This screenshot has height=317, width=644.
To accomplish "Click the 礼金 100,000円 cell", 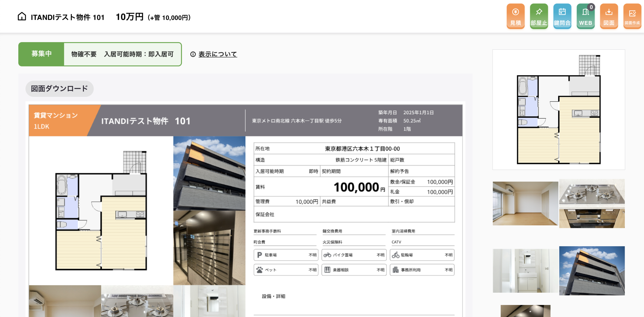I will (421, 192).
